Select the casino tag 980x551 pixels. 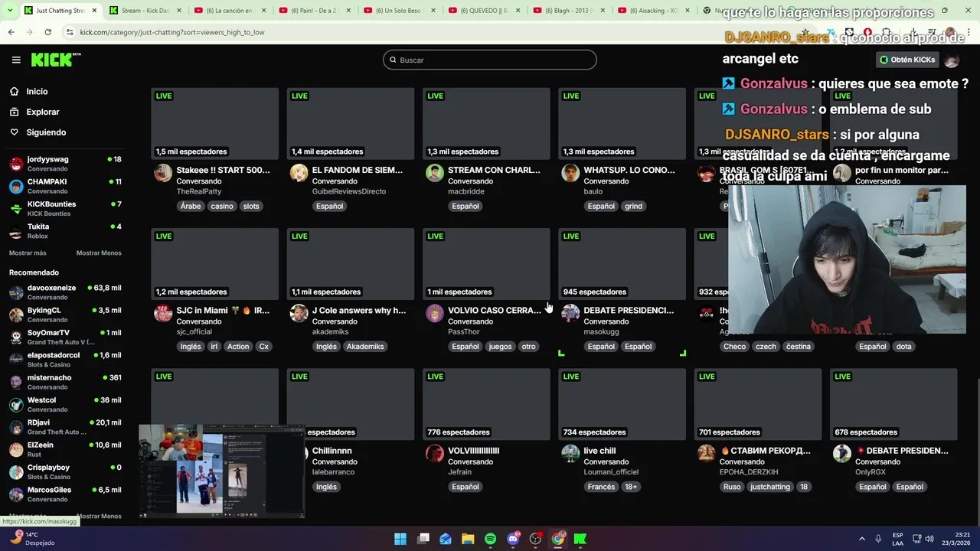pos(222,206)
